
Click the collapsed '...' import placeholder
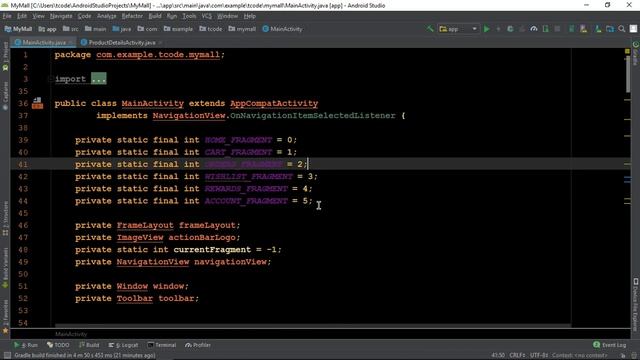99,78
